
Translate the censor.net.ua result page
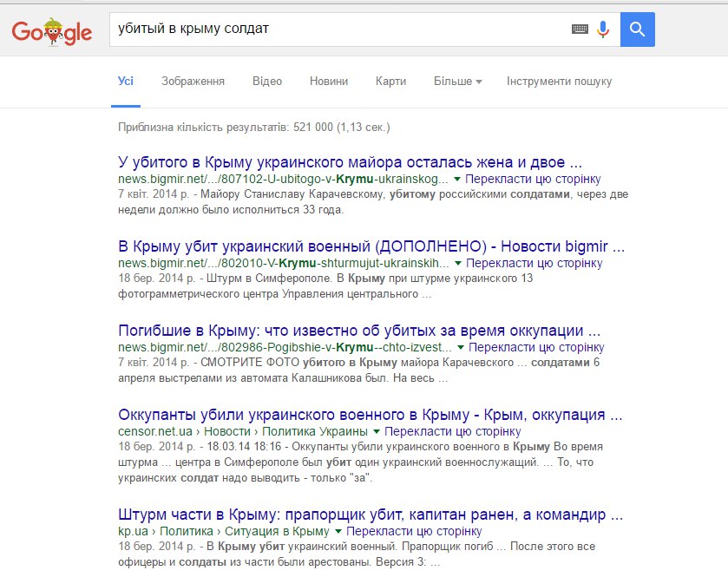click(x=453, y=432)
